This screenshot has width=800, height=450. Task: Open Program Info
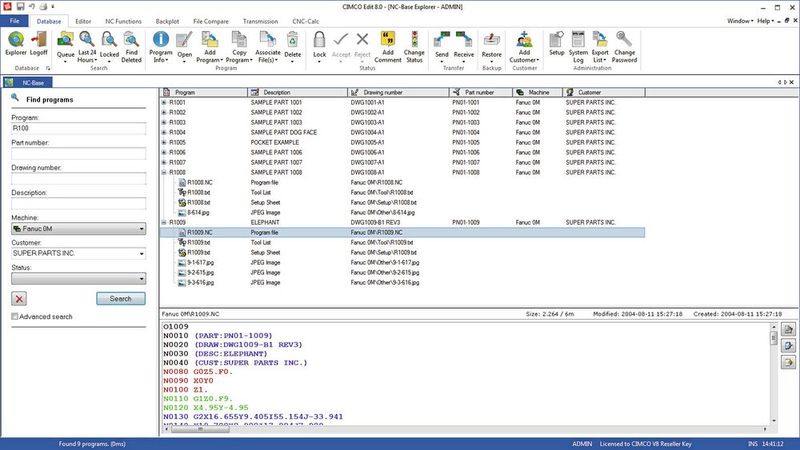pos(160,44)
